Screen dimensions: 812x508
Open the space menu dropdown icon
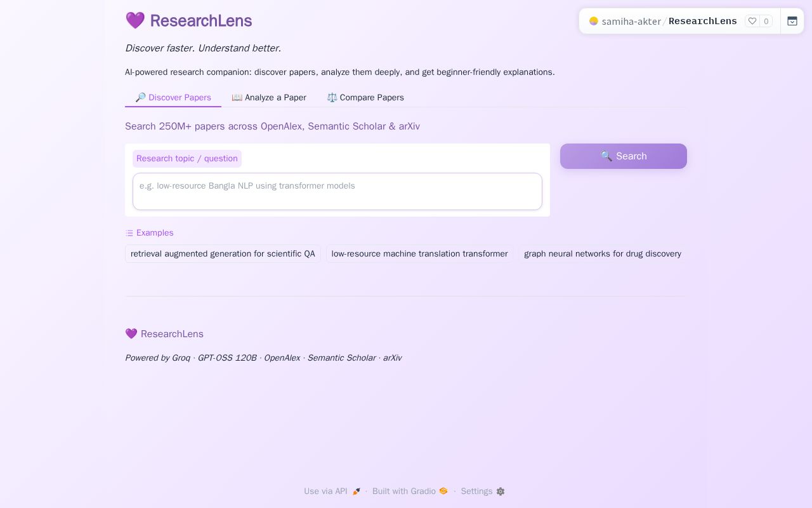[792, 21]
